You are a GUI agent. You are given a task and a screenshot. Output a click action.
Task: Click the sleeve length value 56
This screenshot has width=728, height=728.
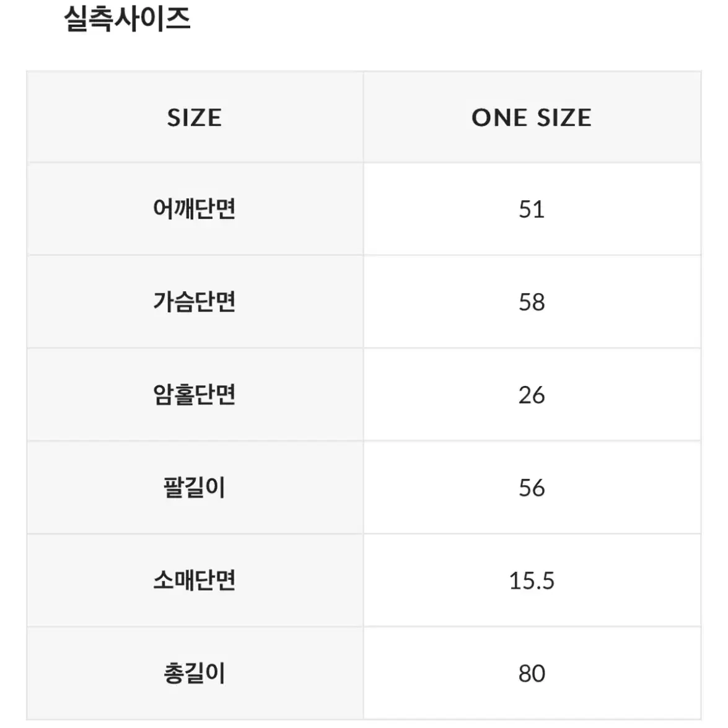click(532, 488)
